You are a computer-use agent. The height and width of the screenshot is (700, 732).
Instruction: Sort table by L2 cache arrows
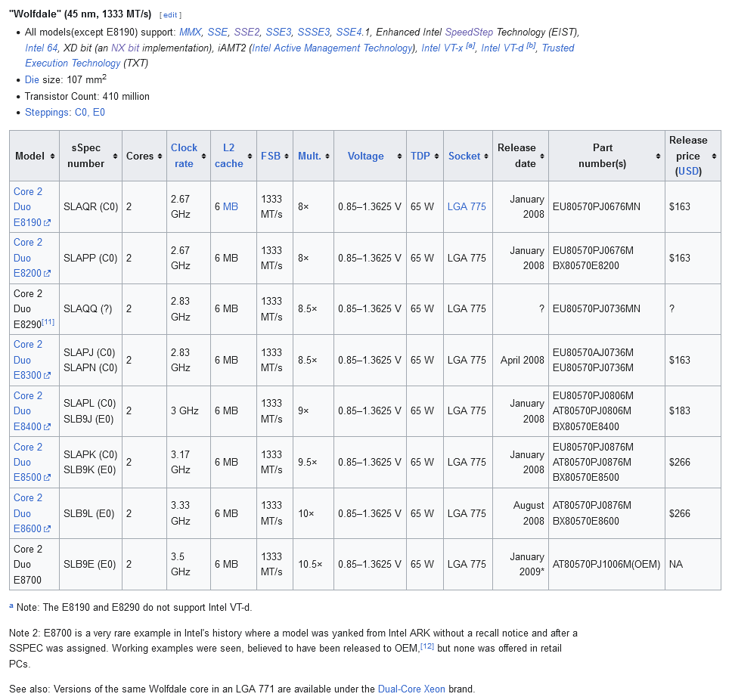click(250, 156)
